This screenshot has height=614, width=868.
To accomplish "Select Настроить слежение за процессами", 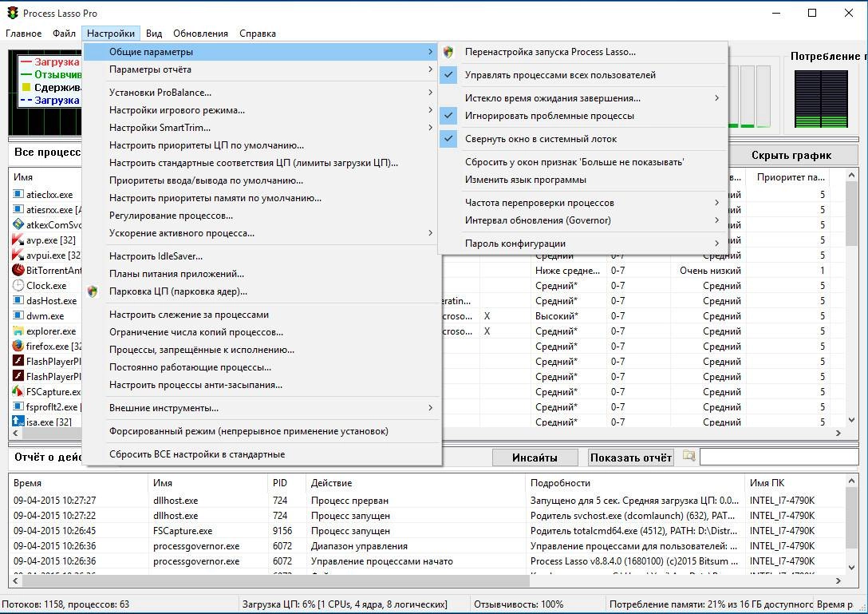I will tap(262, 315).
